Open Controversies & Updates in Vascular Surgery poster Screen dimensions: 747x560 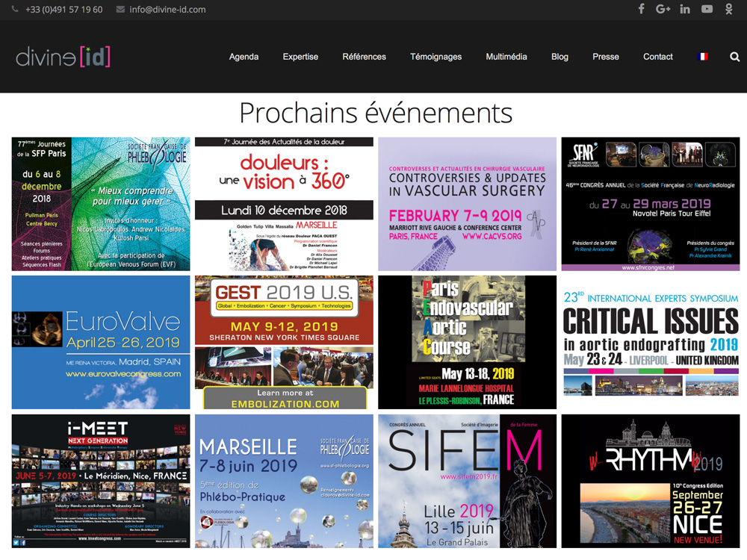468,205
